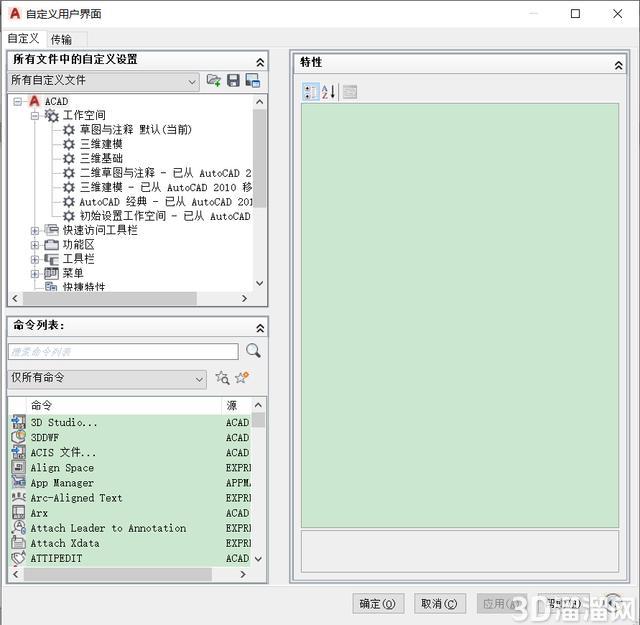This screenshot has width=640, height=625.
Task: Close the 自定义用户界面 dialog
Action: (x=618, y=13)
